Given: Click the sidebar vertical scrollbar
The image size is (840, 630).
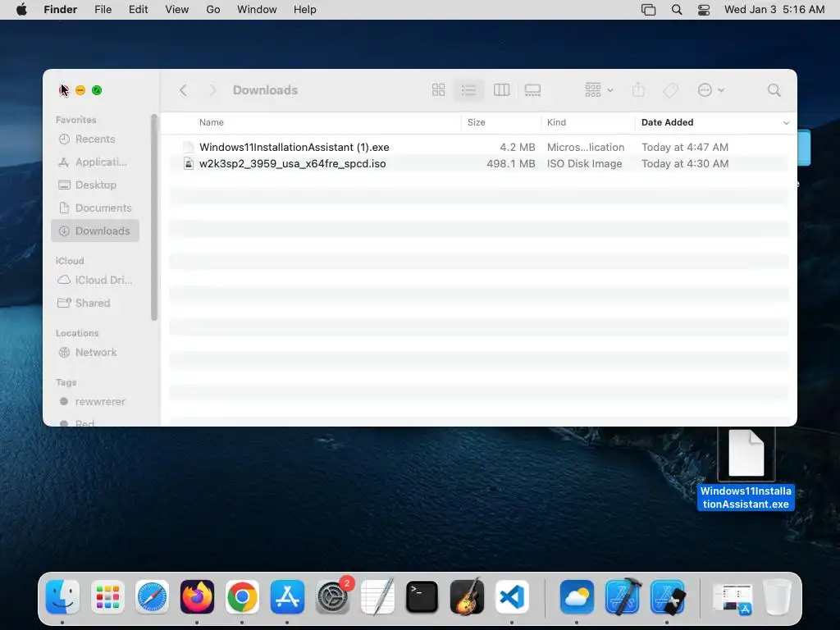Looking at the screenshot, I should 154,217.
